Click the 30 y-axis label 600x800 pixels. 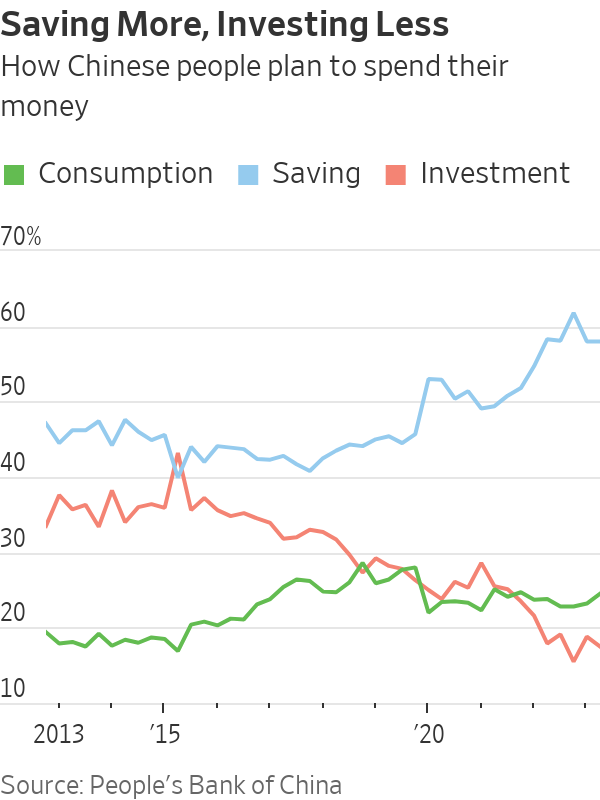(x=14, y=539)
